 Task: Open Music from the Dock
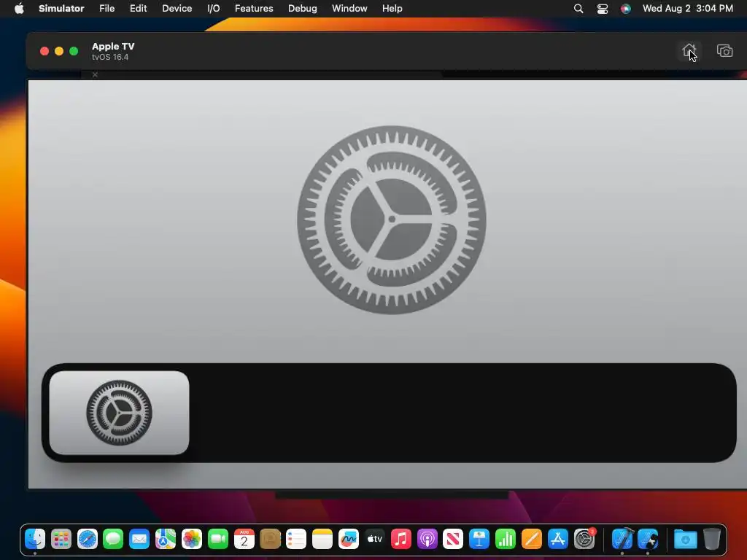[400, 539]
